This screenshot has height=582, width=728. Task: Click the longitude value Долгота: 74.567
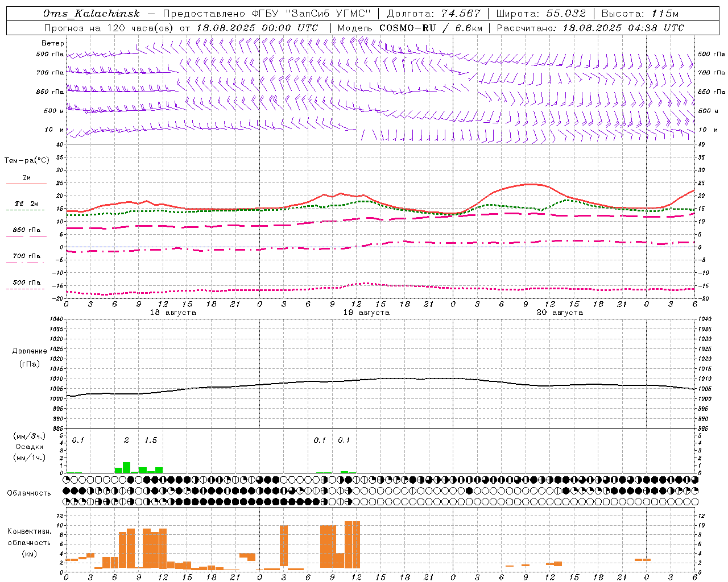click(x=434, y=14)
